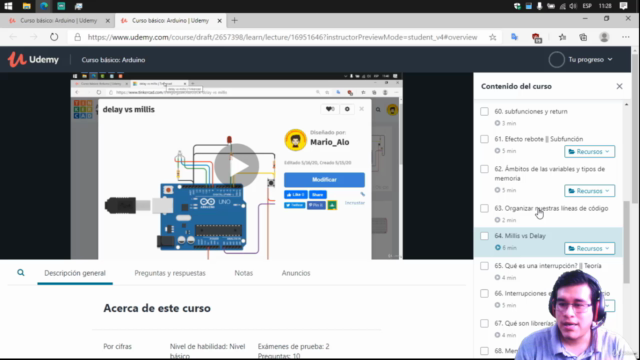Image resolution: width=640 pixels, height=360 pixels.
Task: Close the first Curso básico Arduino tab
Action: click(108, 20)
